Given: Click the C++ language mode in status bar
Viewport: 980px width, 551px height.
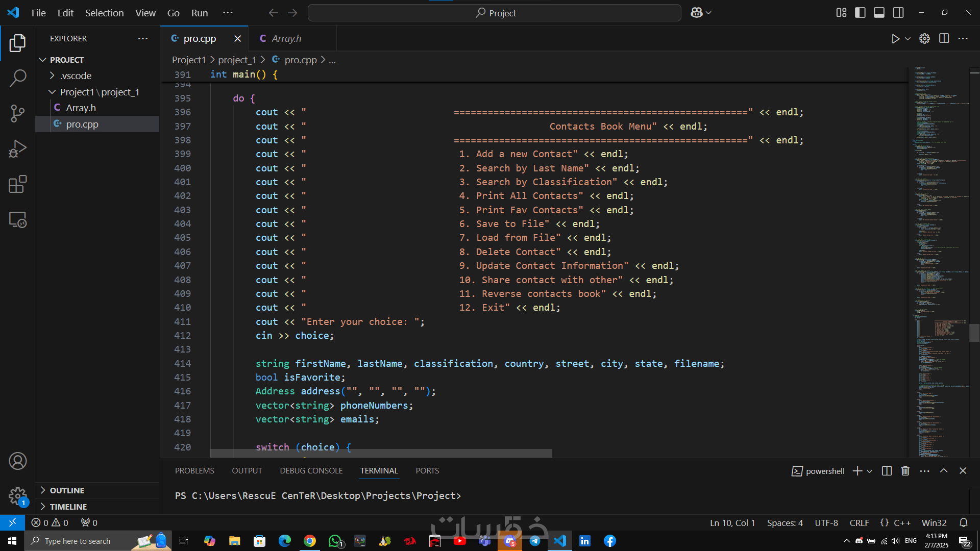Looking at the screenshot, I should point(902,523).
